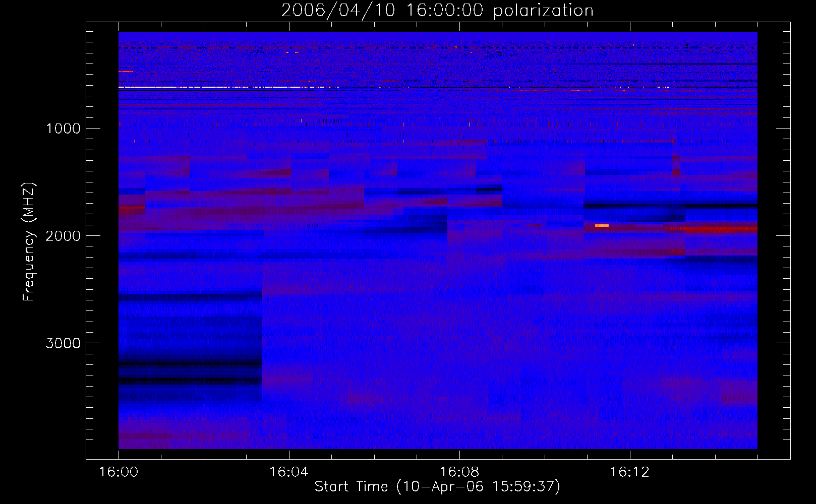Select the 2000 frequency tick label

(x=63, y=236)
